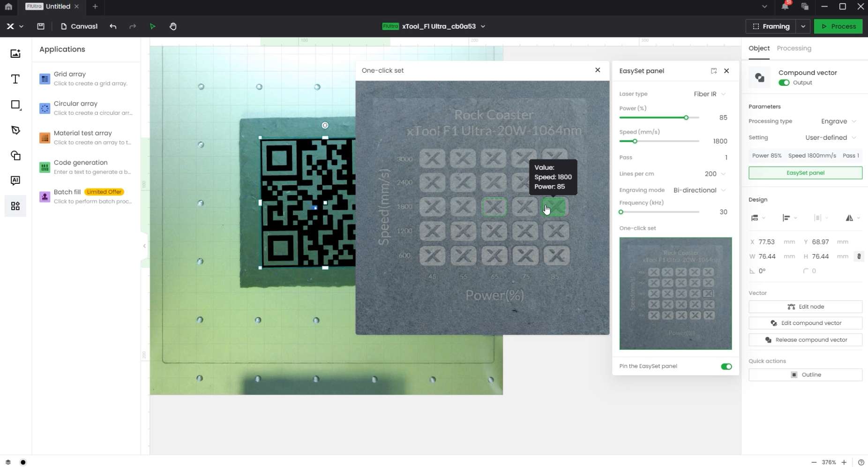Undo the last action

coord(113,26)
